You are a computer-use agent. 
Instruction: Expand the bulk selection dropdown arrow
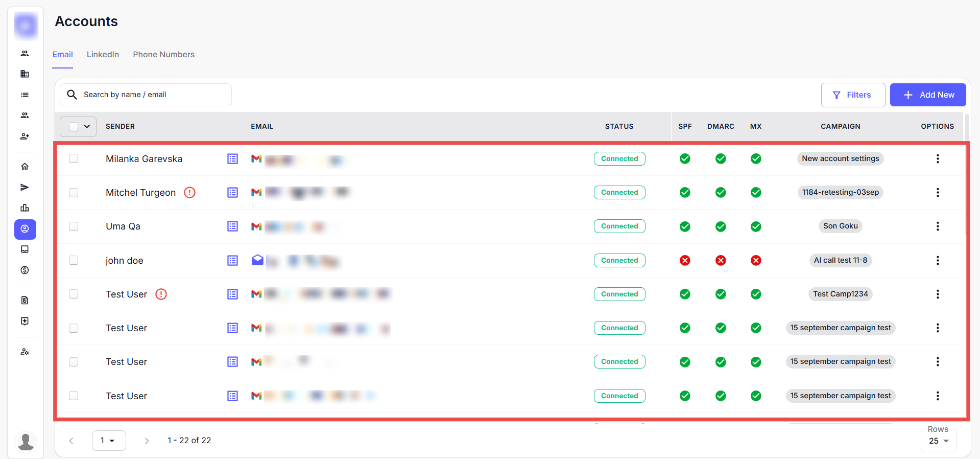click(87, 127)
